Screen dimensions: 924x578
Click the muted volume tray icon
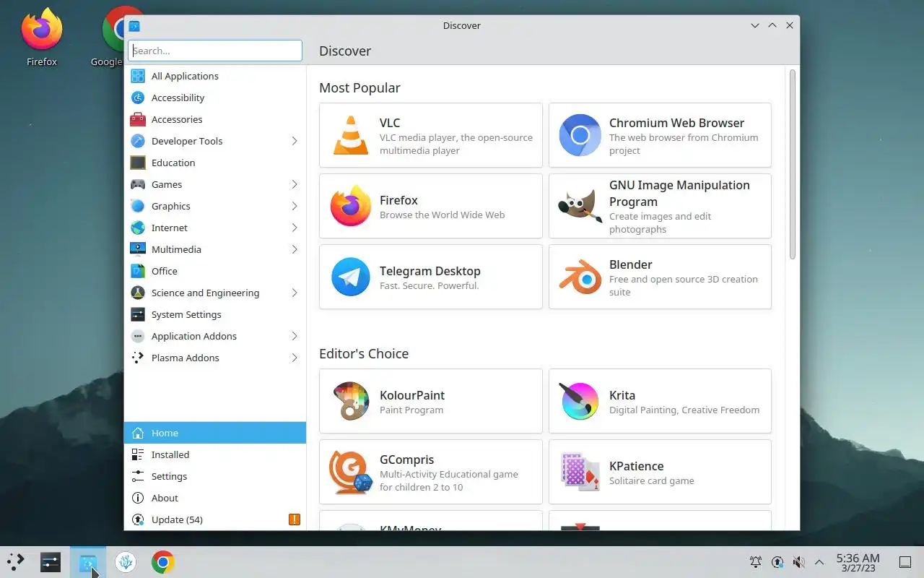point(798,562)
